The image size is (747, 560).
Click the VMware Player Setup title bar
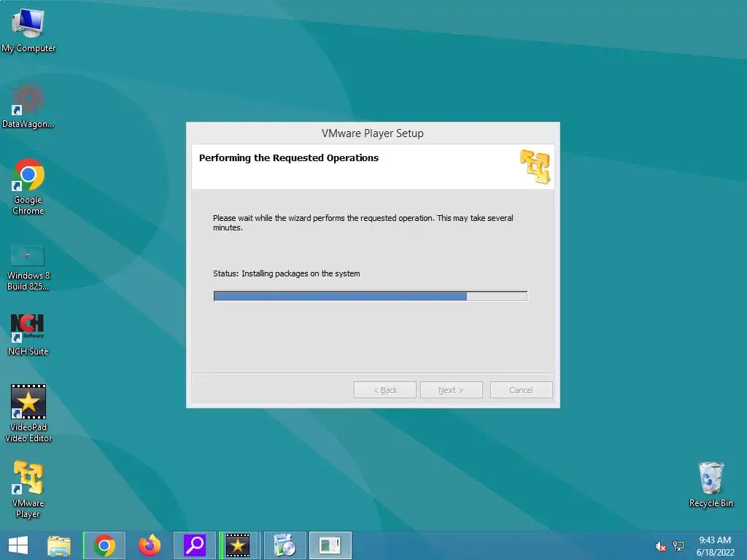(x=373, y=133)
